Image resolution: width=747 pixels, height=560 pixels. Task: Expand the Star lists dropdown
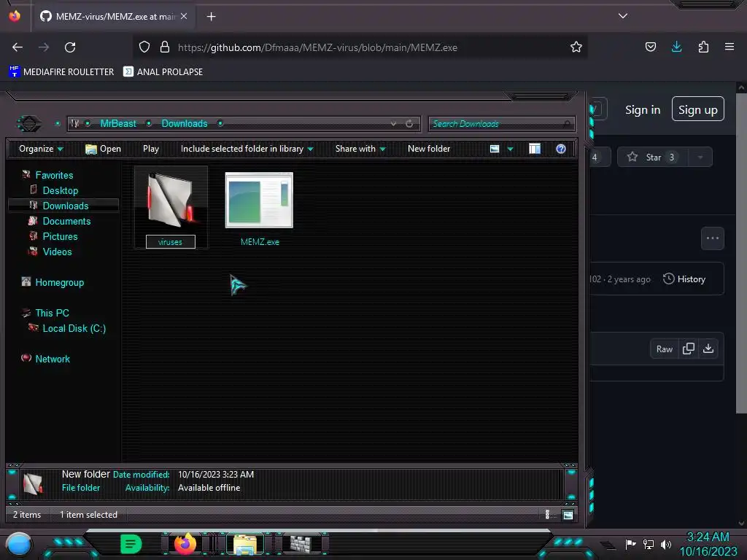coord(700,157)
